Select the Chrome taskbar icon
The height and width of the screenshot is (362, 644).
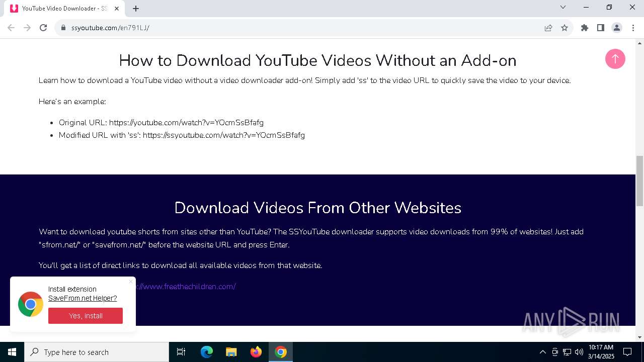tap(281, 352)
